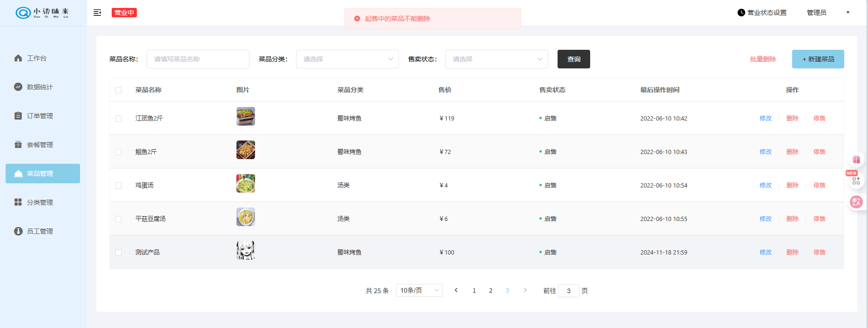Open the 10条/页 page size selector
868x328 pixels.
coord(419,290)
